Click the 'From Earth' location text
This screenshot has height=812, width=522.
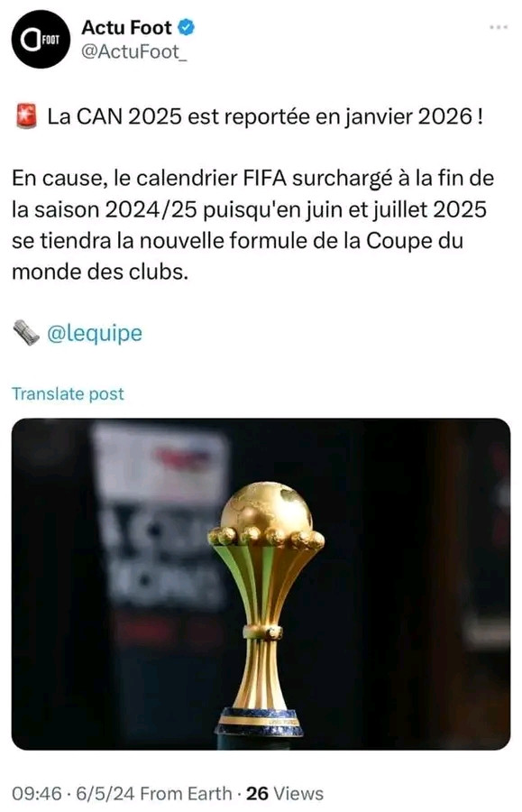coord(187,793)
